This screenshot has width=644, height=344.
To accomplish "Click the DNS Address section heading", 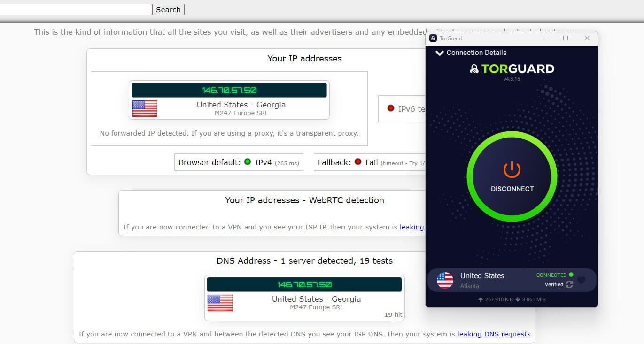I will point(304,261).
